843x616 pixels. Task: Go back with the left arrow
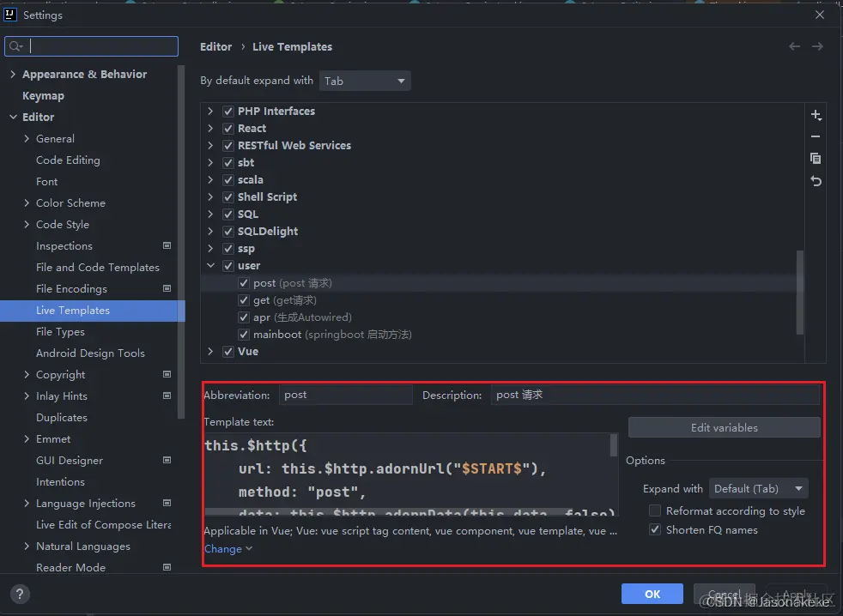(794, 47)
